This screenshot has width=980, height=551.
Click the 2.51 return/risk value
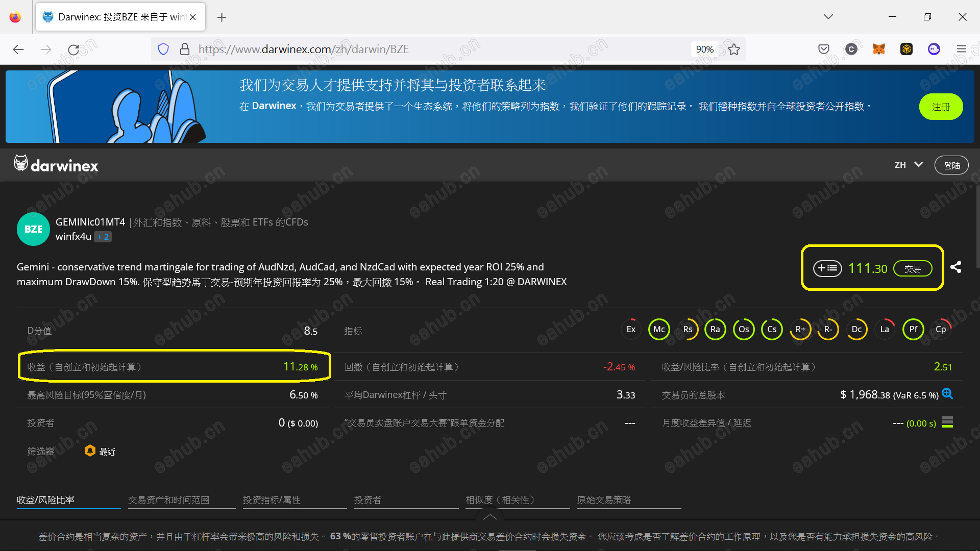(x=943, y=367)
